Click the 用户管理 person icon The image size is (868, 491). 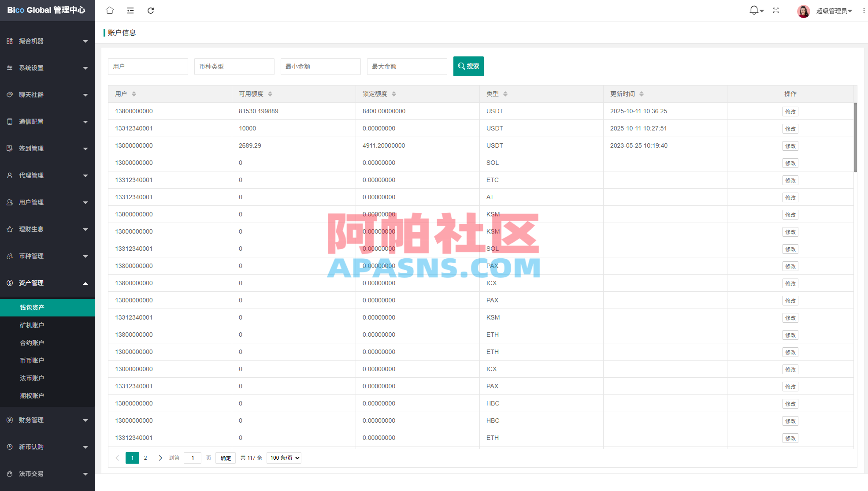10,202
